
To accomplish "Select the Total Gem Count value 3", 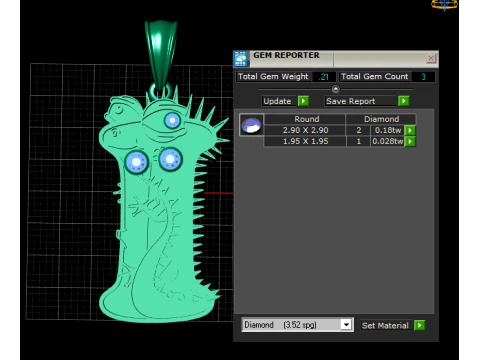I will (423, 77).
